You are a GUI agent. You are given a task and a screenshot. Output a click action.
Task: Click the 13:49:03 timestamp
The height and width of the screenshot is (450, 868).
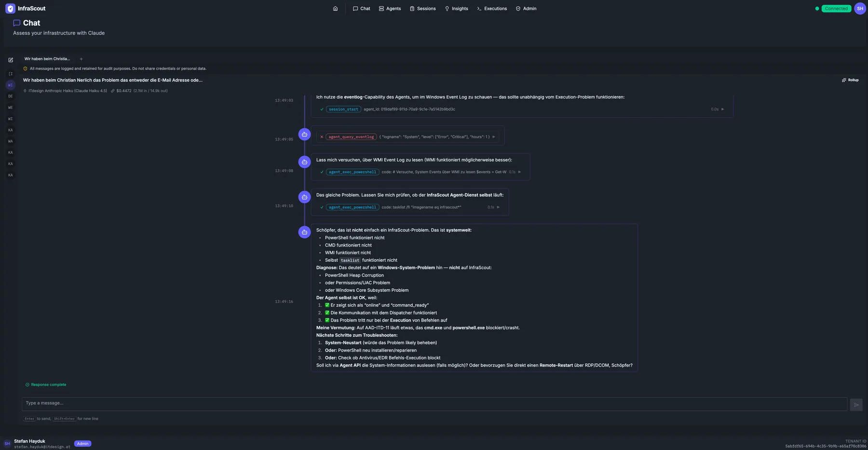[x=284, y=100]
